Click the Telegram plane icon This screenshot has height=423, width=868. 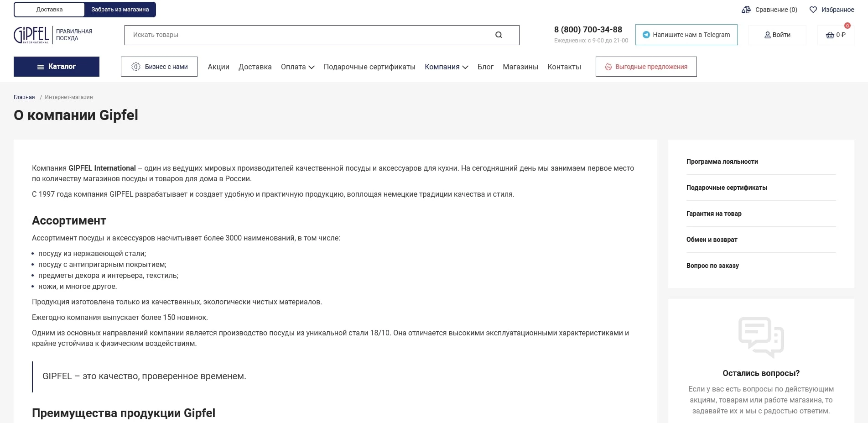pos(645,35)
